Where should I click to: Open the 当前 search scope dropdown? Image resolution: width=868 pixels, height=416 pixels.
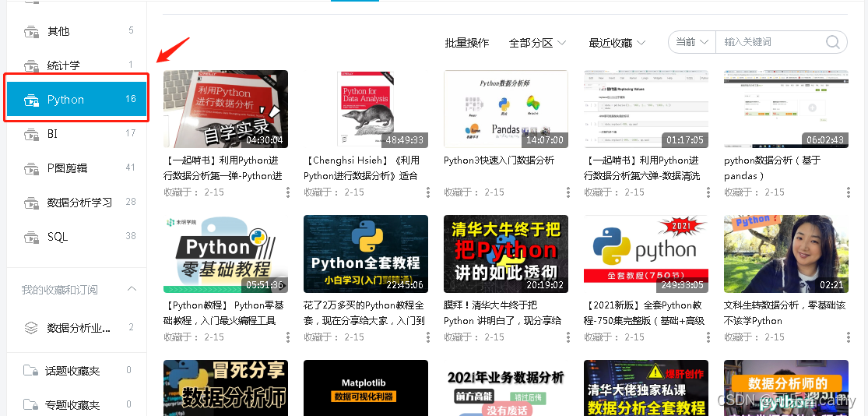pos(692,42)
